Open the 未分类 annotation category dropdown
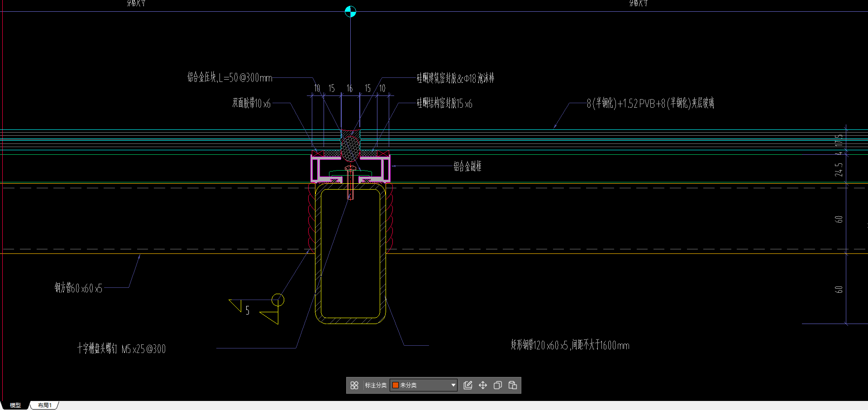 tap(424, 385)
